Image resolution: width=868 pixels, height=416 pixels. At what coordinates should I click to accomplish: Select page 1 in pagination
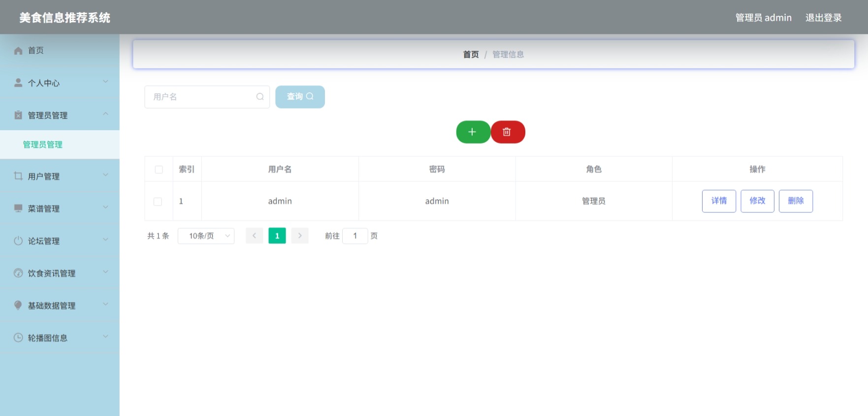click(277, 236)
